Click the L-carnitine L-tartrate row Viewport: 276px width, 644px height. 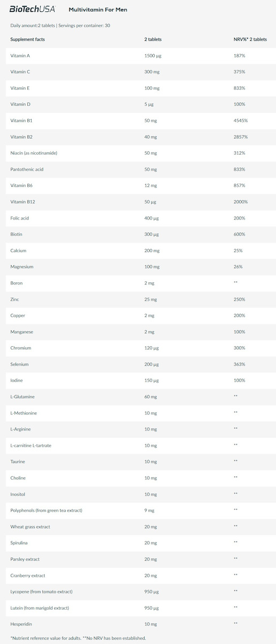[x=138, y=445]
